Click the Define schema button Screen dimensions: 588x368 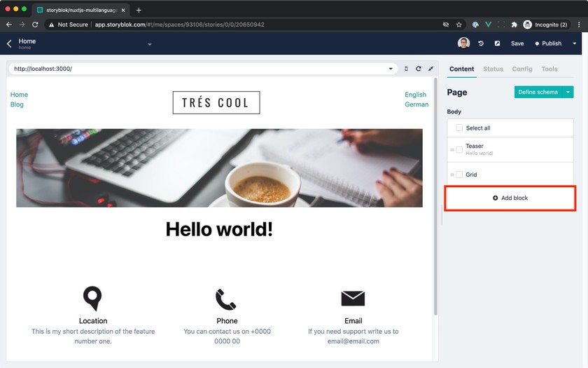pyautogui.click(x=538, y=92)
